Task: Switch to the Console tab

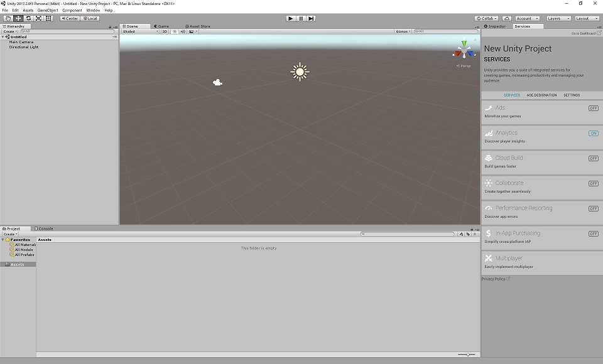Action: coord(43,228)
